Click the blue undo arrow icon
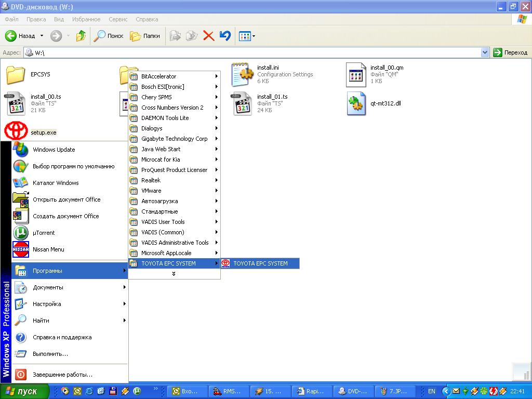 click(x=225, y=36)
